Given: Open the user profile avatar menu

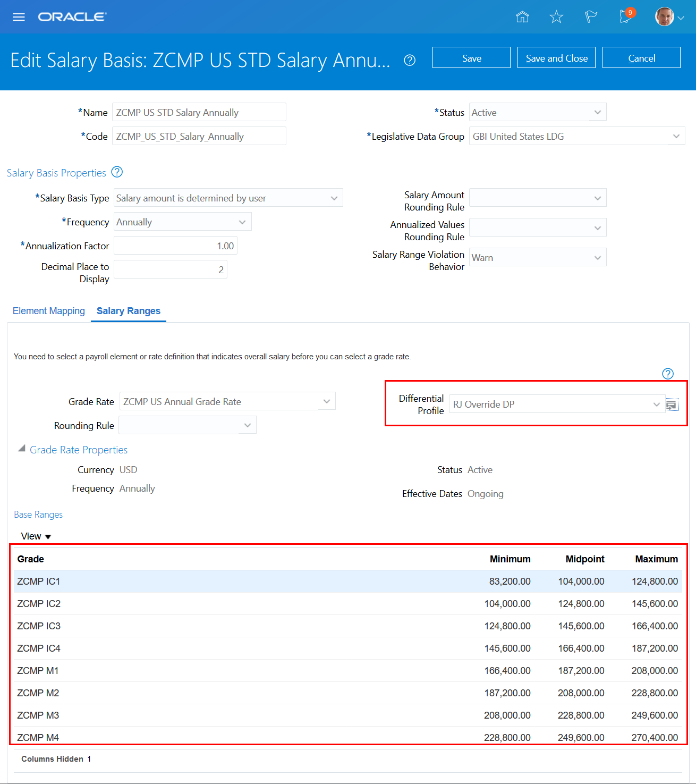Looking at the screenshot, I should click(669, 17).
